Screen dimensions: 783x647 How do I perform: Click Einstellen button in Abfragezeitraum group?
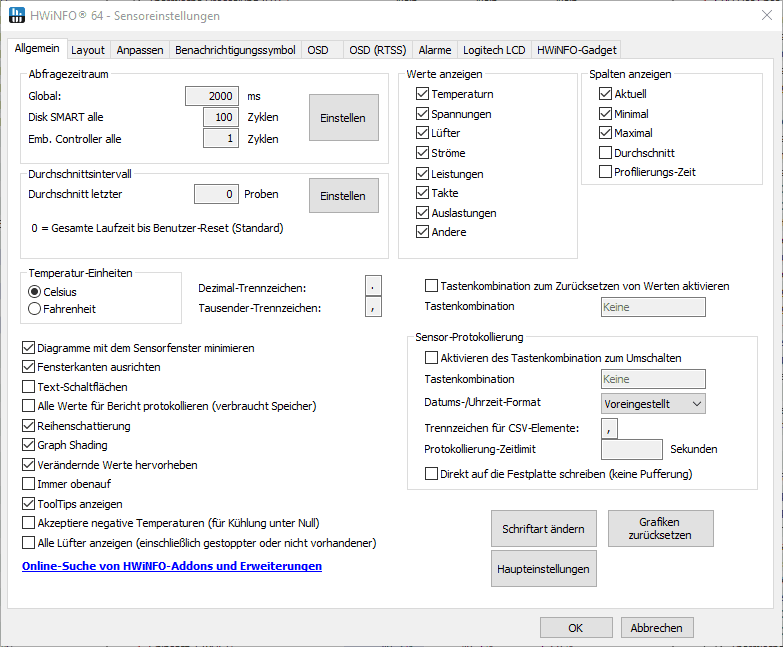(x=344, y=117)
